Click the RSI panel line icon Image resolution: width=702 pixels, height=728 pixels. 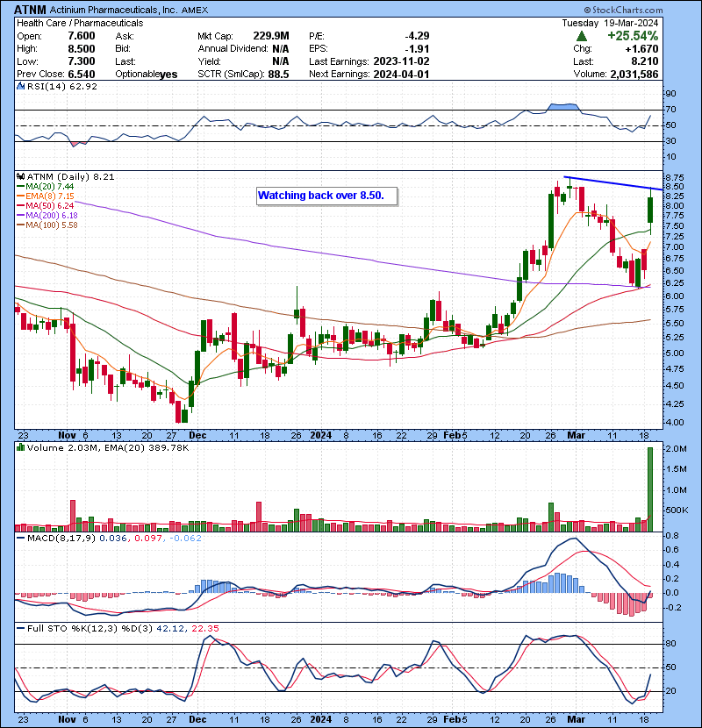pos(20,86)
